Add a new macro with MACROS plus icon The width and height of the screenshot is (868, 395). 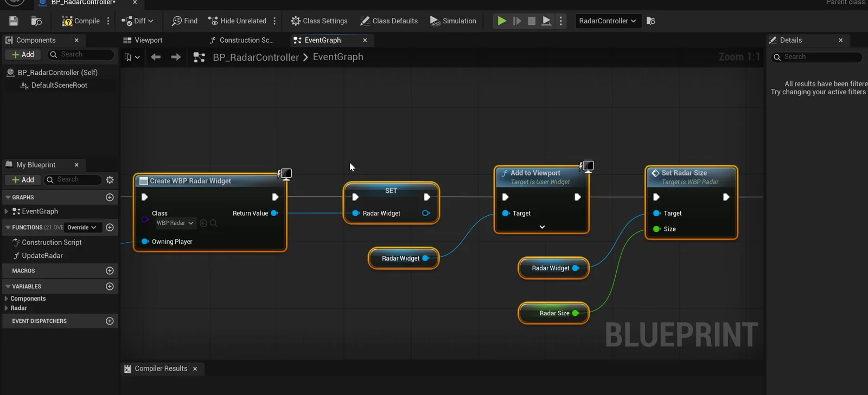click(110, 271)
